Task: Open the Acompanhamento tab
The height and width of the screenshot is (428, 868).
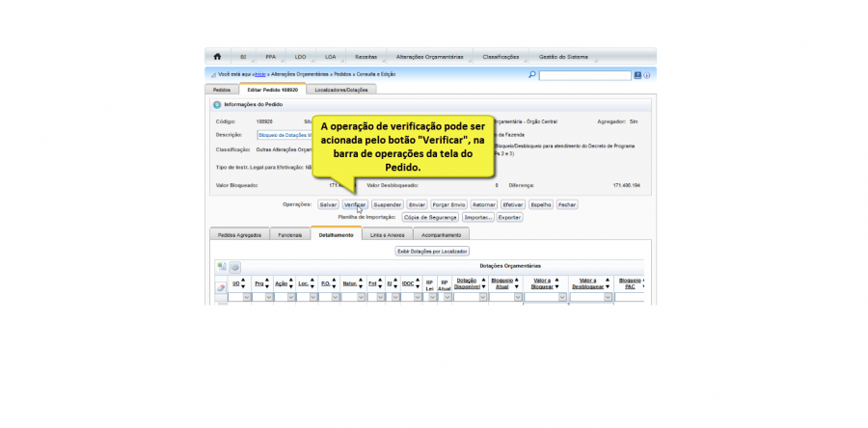Action: [x=441, y=235]
